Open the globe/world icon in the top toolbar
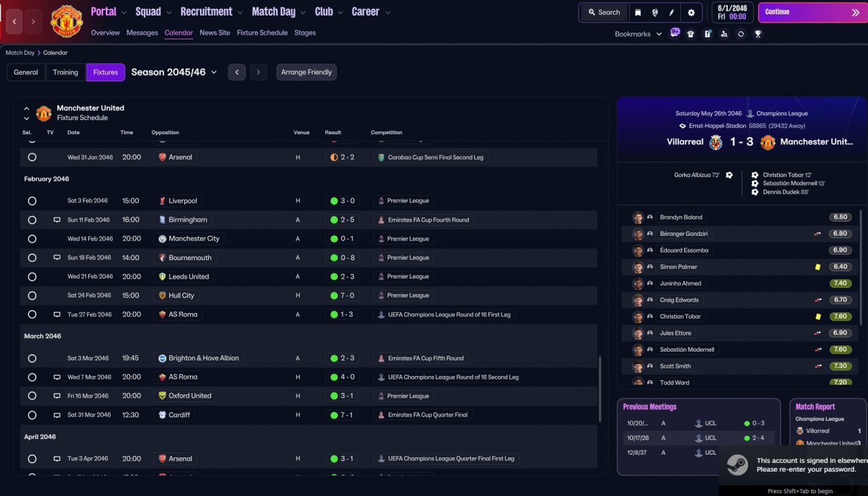The width and height of the screenshot is (868, 496). pyautogui.click(x=655, y=12)
